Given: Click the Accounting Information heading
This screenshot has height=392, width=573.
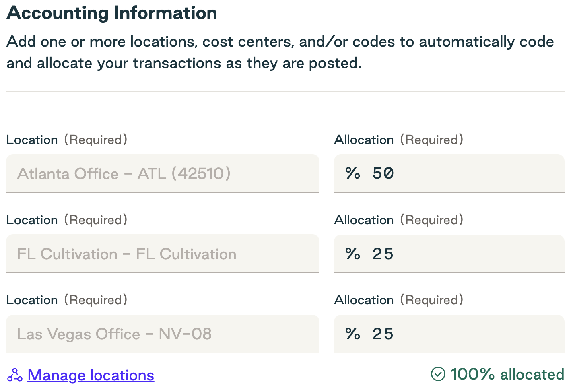Looking at the screenshot, I should (112, 13).
